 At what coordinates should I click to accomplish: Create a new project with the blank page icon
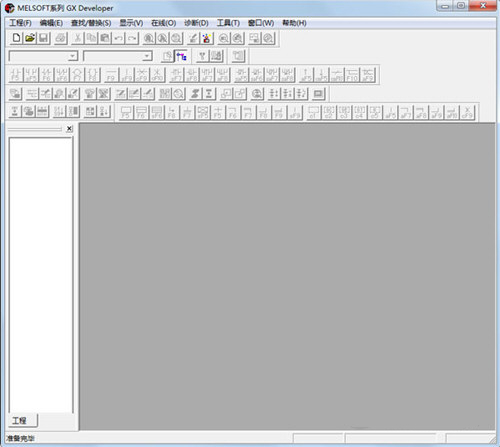click(16, 38)
